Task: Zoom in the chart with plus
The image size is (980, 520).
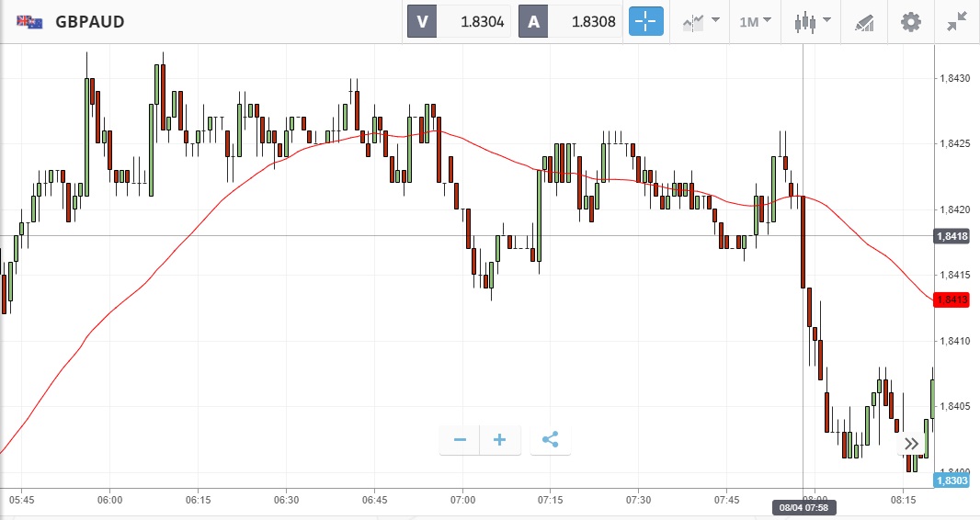Action: pos(500,440)
